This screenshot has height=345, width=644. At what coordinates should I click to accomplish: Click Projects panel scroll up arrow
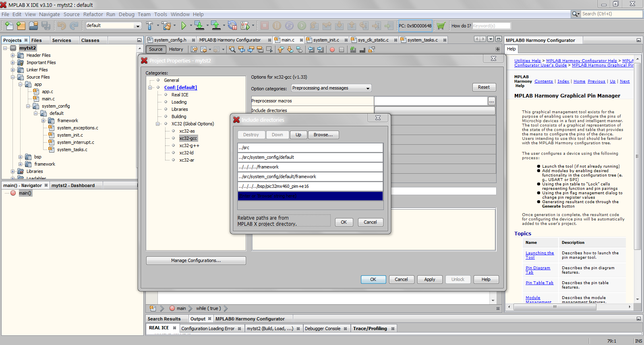click(x=140, y=48)
